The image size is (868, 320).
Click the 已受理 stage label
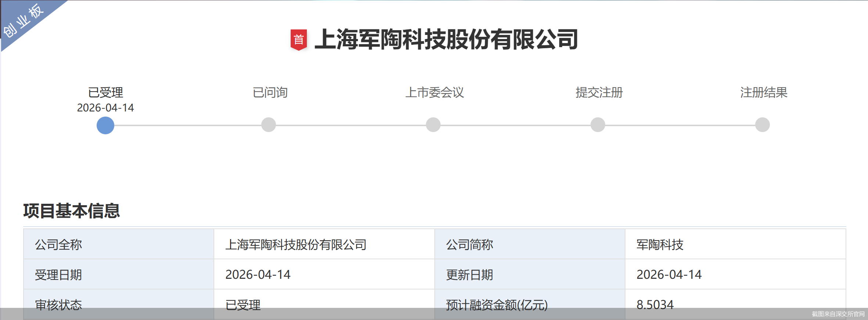105,92
